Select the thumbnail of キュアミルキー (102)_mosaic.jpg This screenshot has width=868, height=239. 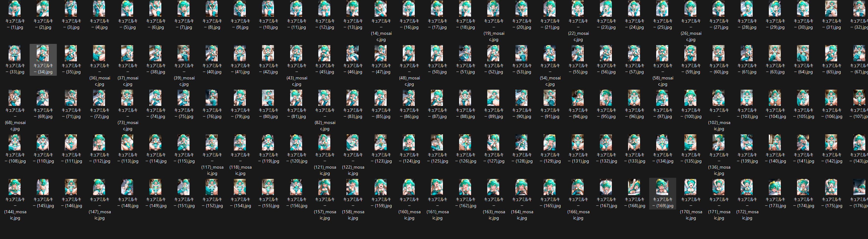(x=719, y=98)
